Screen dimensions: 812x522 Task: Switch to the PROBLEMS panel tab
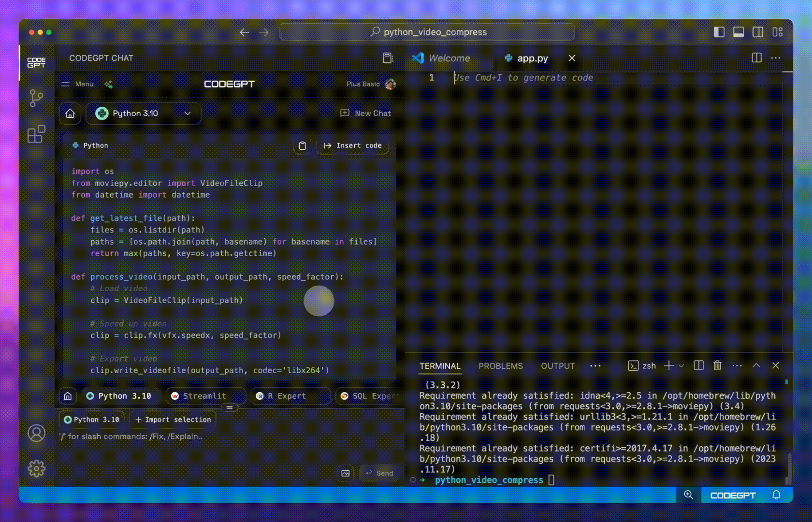tap(501, 366)
